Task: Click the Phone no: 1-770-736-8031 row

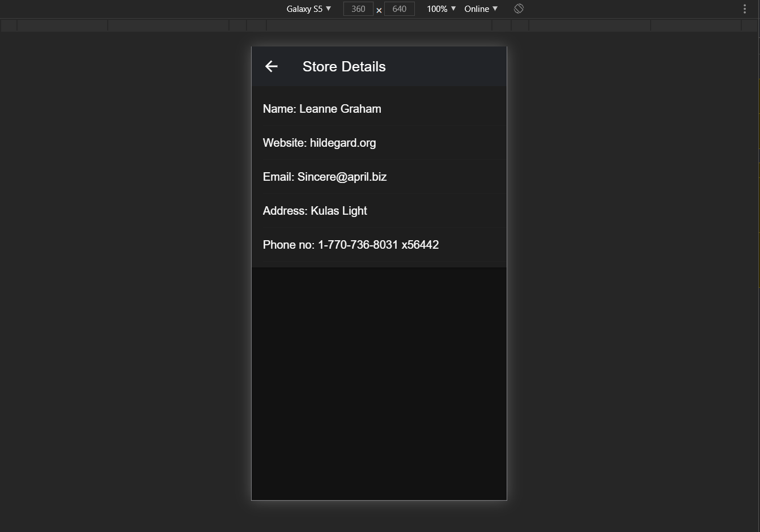Action: tap(350, 245)
